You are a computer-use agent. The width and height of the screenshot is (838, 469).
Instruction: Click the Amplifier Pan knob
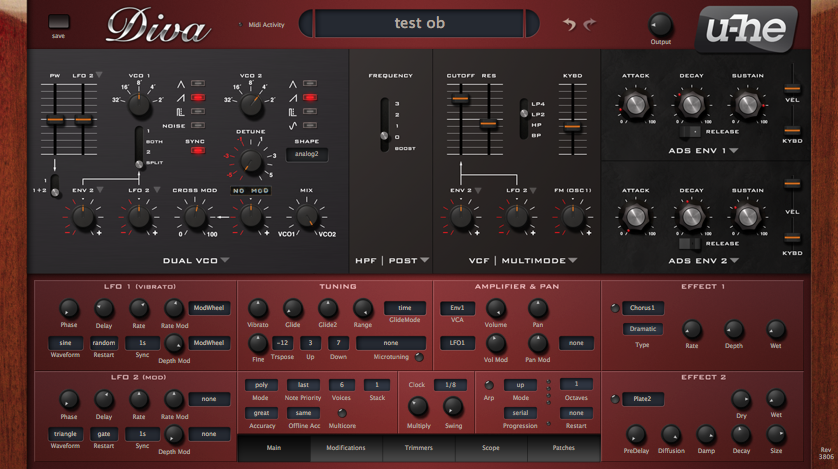click(x=538, y=308)
